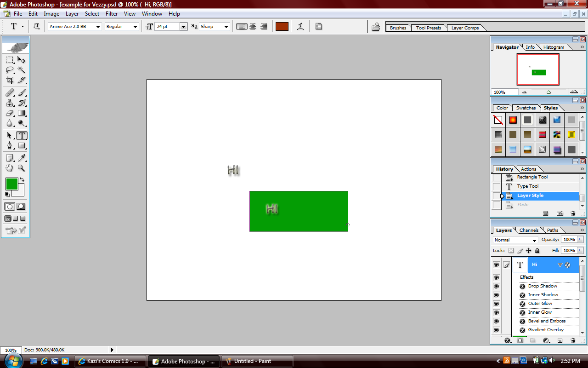Choose the Magic Wand tool
Viewport: 588px width, 368px height.
tap(21, 69)
